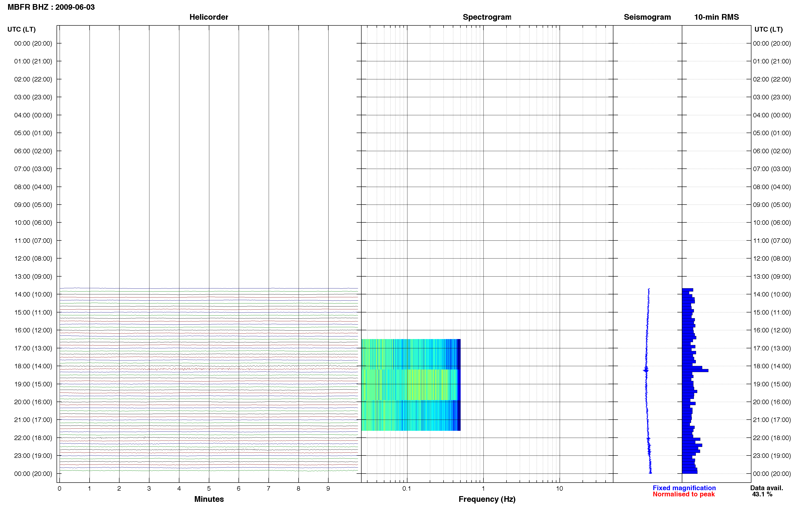This screenshot has width=812, height=508.
Task: Click the 'Frequency (Hz)' axis label
Action: tap(487, 499)
